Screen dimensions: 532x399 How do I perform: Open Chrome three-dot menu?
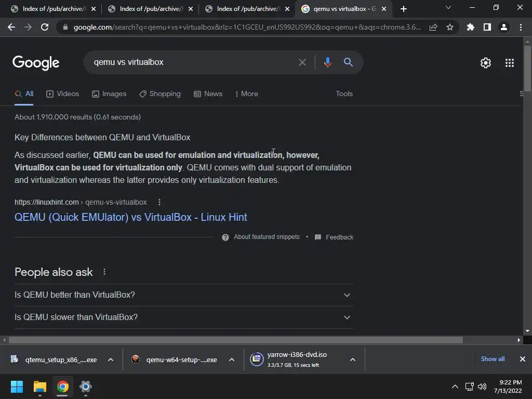pyautogui.click(x=521, y=27)
